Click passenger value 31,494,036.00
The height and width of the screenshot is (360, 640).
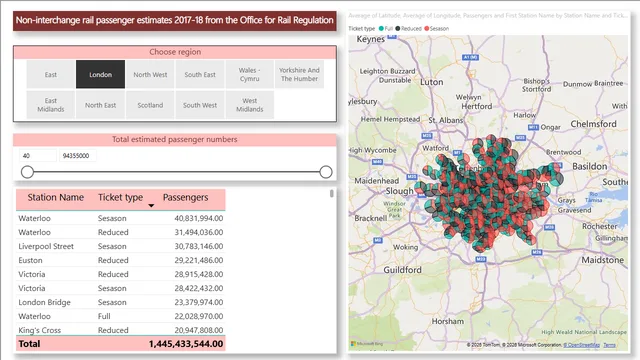[198, 232]
